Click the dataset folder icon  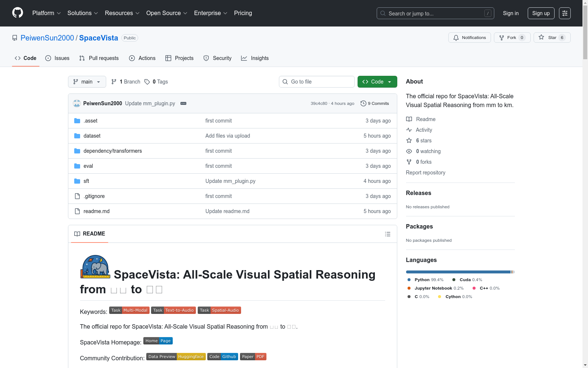(77, 136)
